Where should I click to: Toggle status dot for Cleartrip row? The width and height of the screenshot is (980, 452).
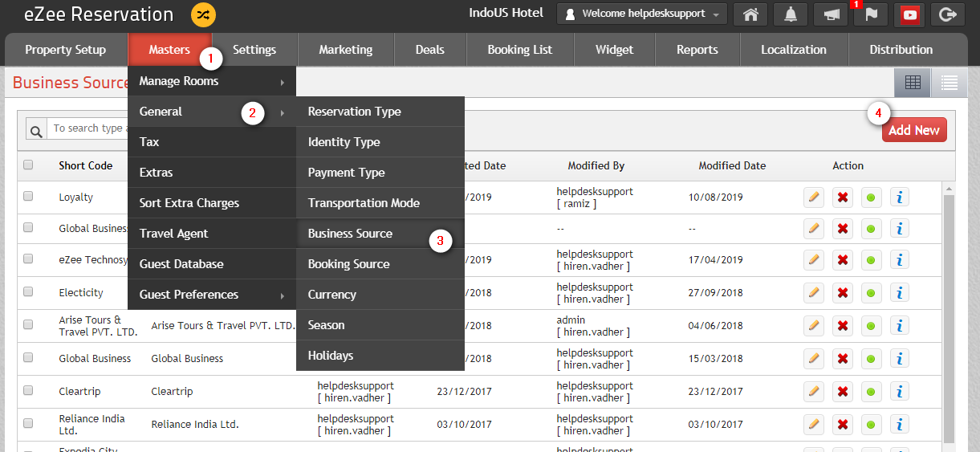point(871,392)
